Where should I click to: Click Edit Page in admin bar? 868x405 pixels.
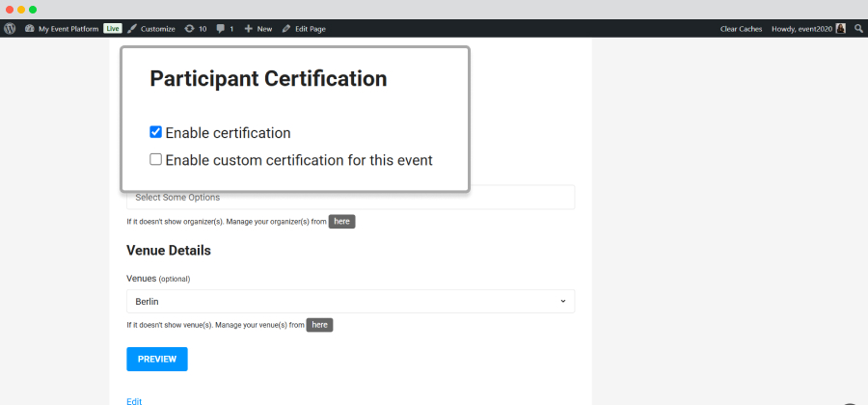point(304,29)
